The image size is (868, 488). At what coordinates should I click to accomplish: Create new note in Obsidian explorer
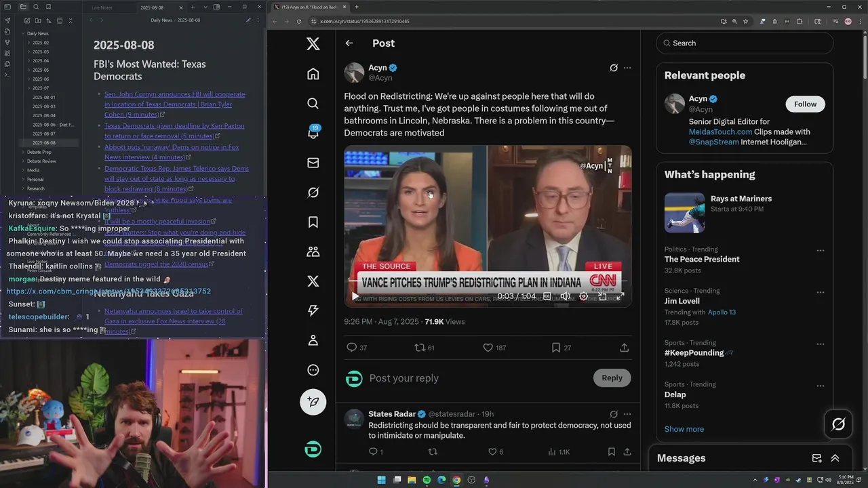pos(27,21)
